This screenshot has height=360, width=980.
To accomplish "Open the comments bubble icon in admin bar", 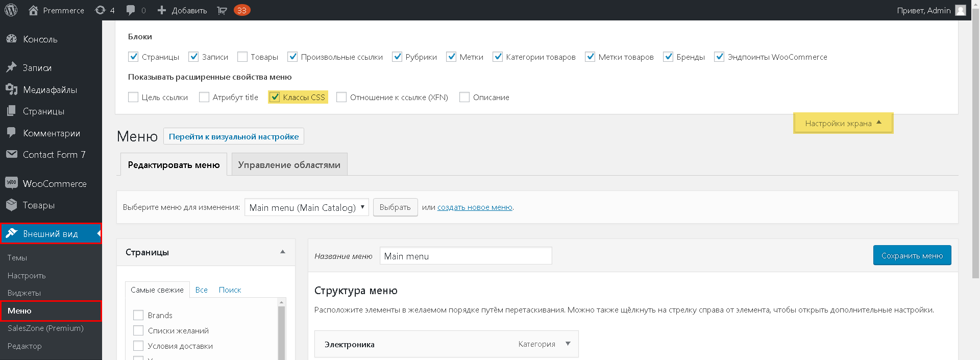I will pyautogui.click(x=131, y=10).
